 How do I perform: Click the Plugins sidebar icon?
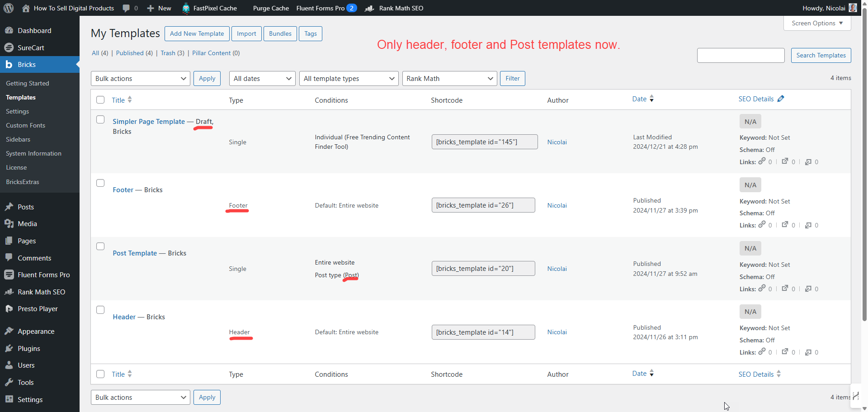pyautogui.click(x=9, y=348)
